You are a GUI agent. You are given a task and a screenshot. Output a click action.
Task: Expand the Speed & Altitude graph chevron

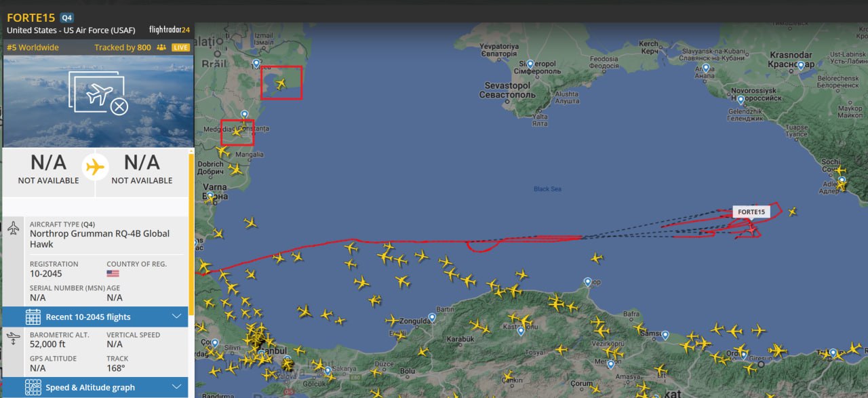point(177,387)
